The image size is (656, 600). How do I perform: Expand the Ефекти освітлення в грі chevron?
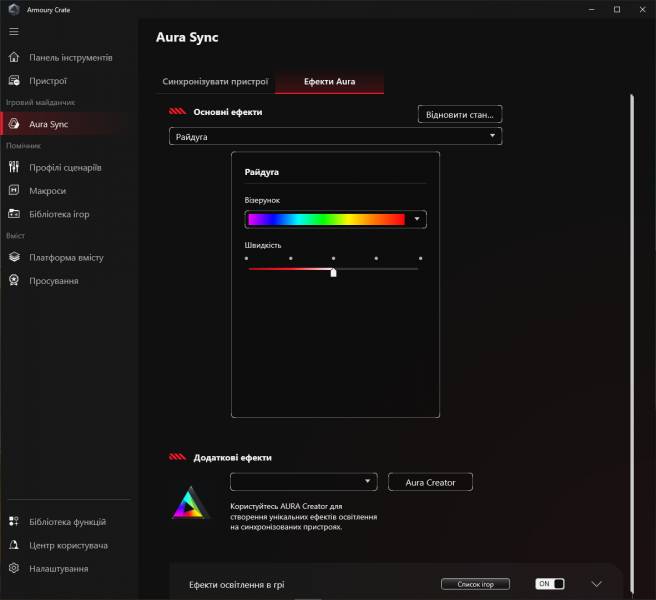tap(596, 584)
